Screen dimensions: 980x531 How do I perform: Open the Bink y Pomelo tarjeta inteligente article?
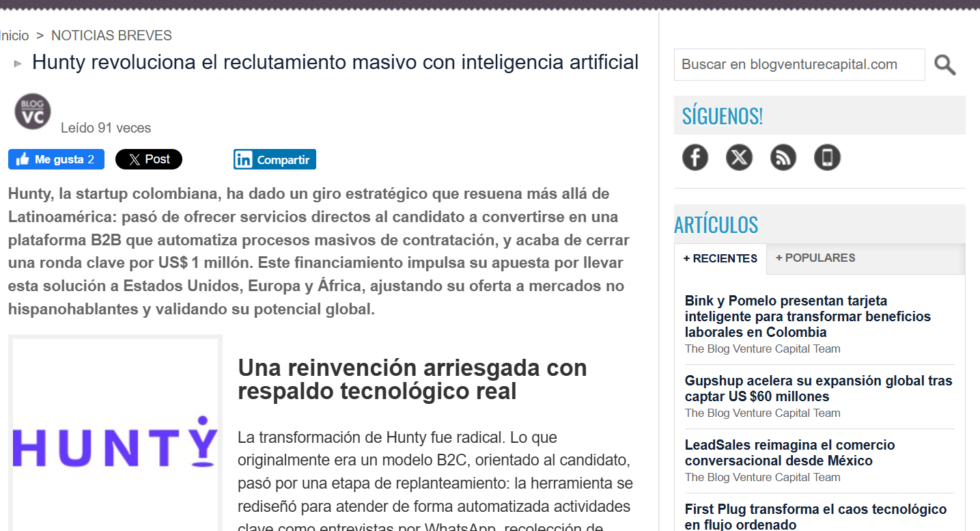click(808, 316)
